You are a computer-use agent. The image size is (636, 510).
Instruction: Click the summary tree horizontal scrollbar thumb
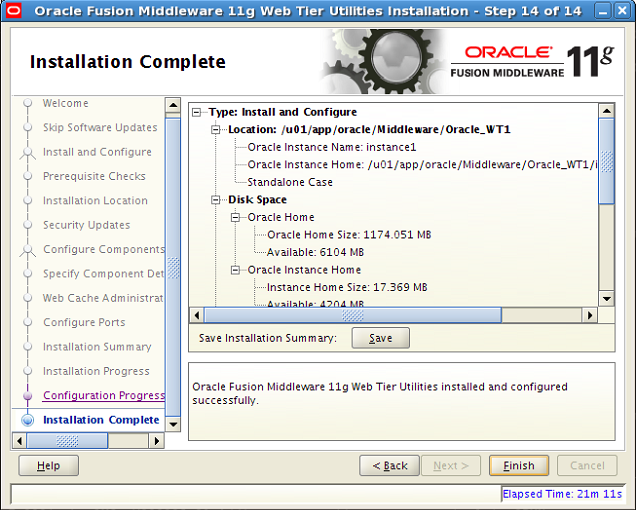click(352, 315)
